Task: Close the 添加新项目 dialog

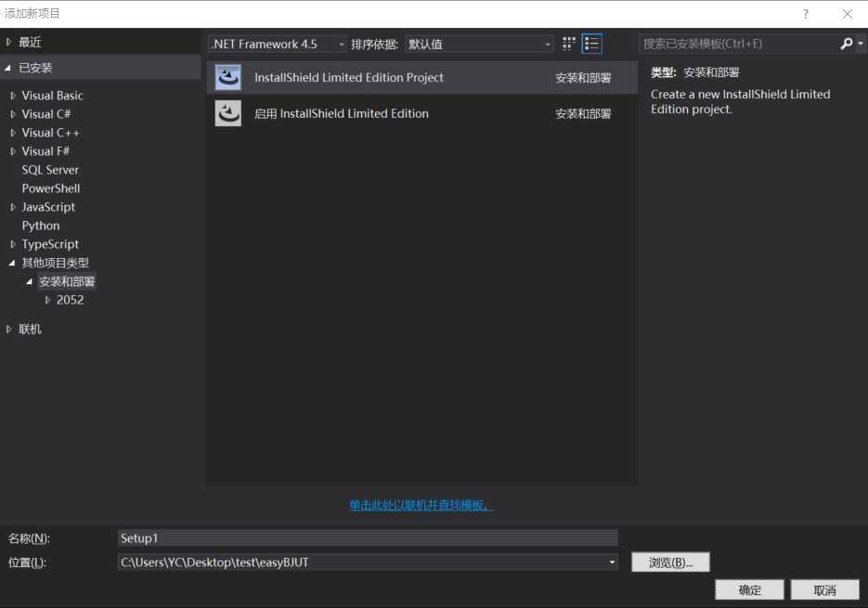Action: click(x=847, y=14)
